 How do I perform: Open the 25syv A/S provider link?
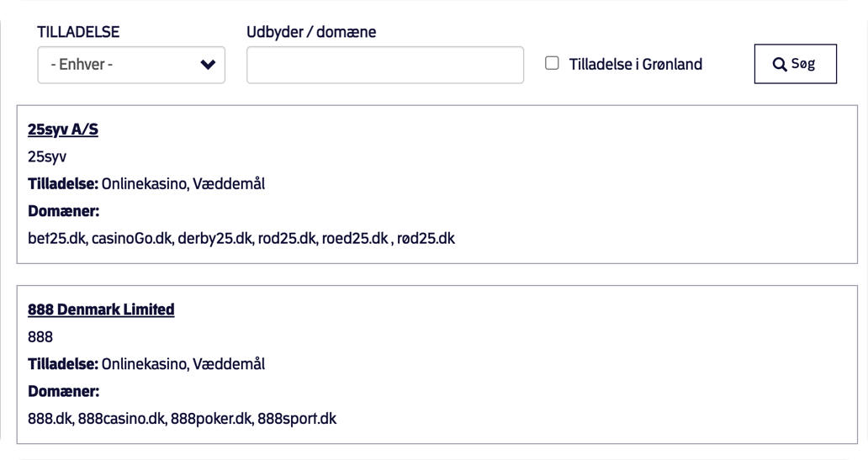pyautogui.click(x=63, y=130)
